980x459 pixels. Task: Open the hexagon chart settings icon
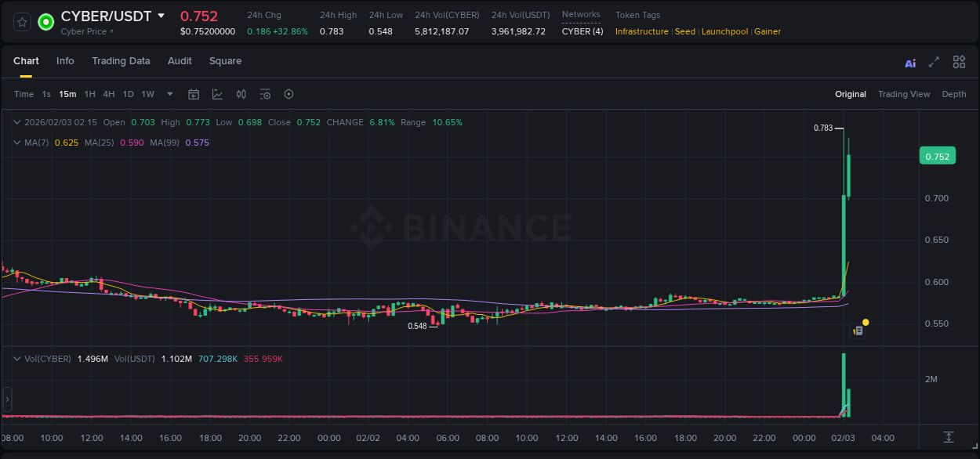pos(289,94)
